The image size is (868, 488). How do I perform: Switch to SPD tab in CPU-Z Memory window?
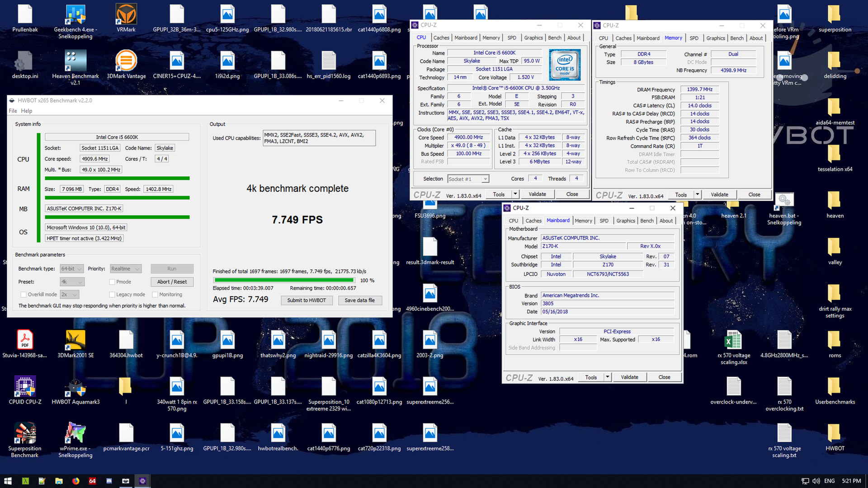point(694,38)
